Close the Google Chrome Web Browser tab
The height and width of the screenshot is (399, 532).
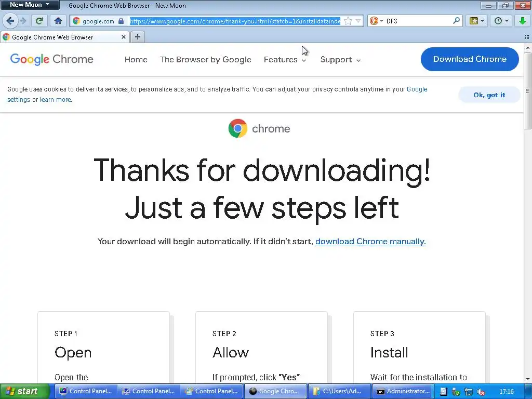124,37
